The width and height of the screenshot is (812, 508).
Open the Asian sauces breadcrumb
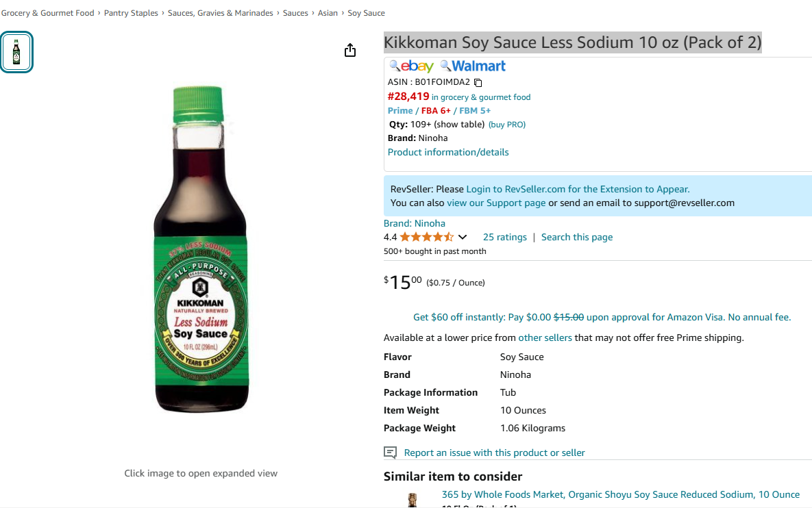click(328, 13)
